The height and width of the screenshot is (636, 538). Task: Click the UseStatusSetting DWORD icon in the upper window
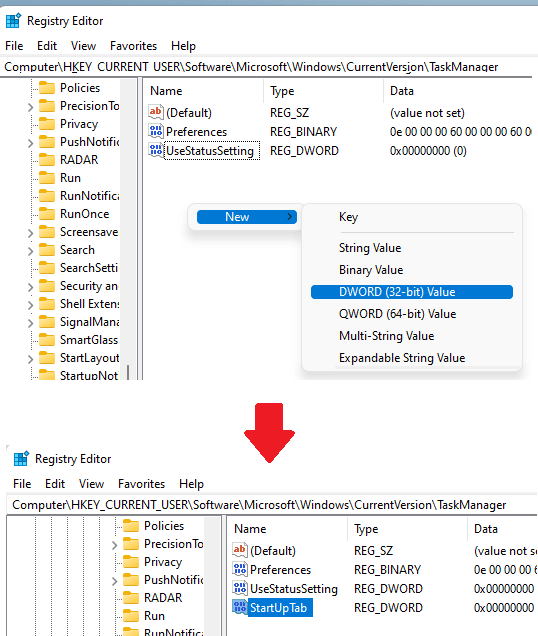[156, 150]
